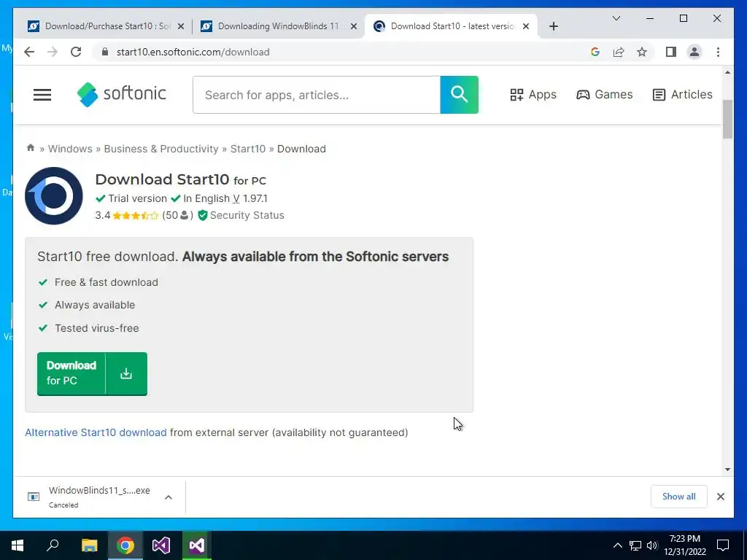The width and height of the screenshot is (747, 560).
Task: Click the Chrome taskbar icon
Action: [125, 545]
